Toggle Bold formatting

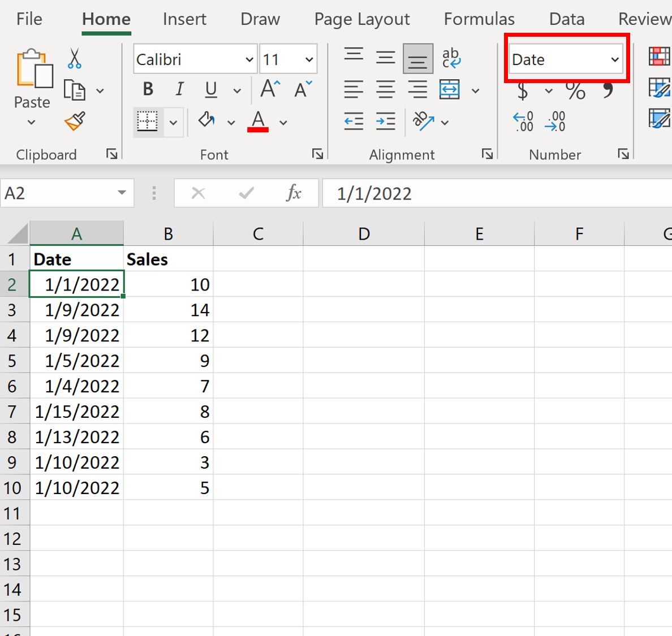tap(148, 89)
